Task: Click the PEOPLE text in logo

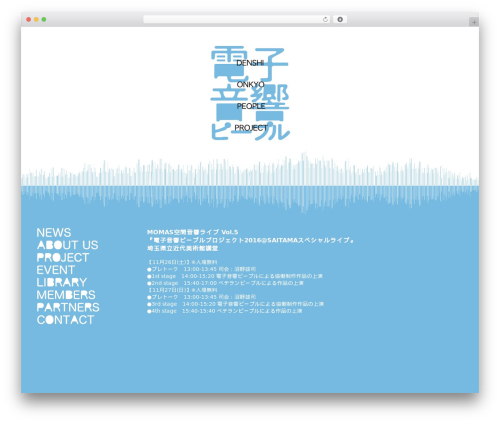Action: [x=251, y=106]
